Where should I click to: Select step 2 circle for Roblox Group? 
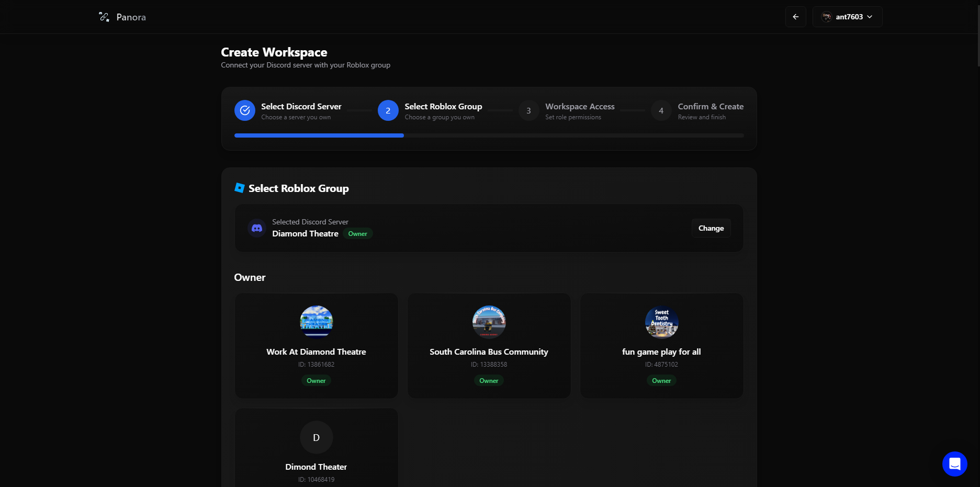point(388,110)
